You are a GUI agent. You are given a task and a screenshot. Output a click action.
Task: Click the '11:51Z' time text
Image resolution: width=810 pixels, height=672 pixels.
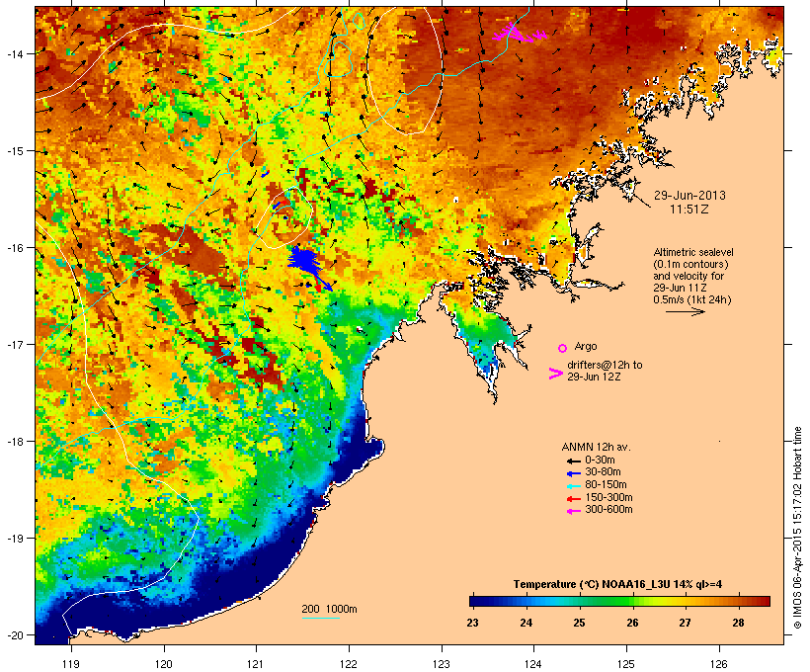pos(689,210)
